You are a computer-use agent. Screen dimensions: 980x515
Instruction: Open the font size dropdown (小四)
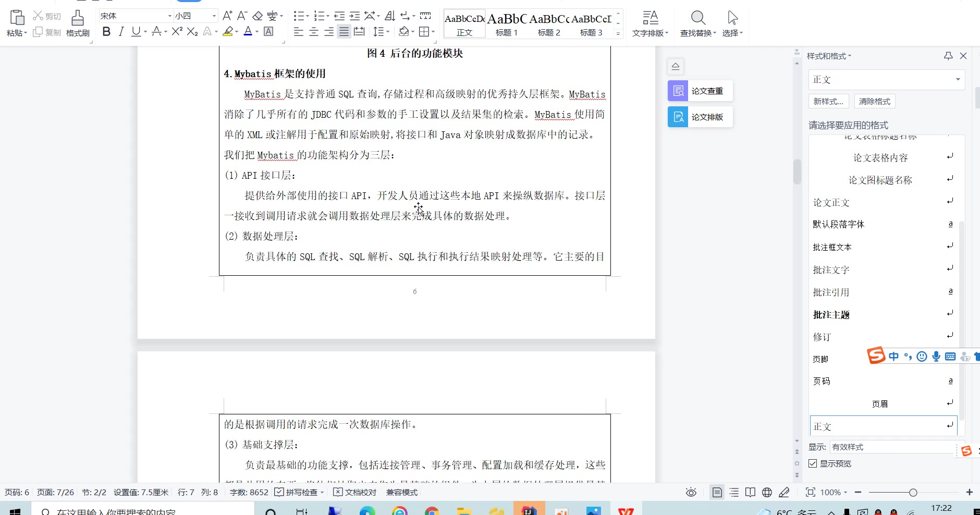tap(214, 16)
